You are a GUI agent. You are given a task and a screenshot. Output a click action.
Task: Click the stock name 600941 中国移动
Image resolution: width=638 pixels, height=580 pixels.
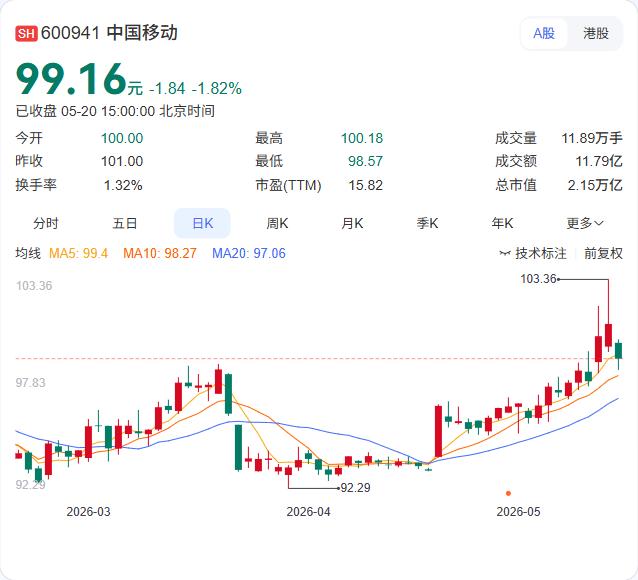(x=109, y=33)
